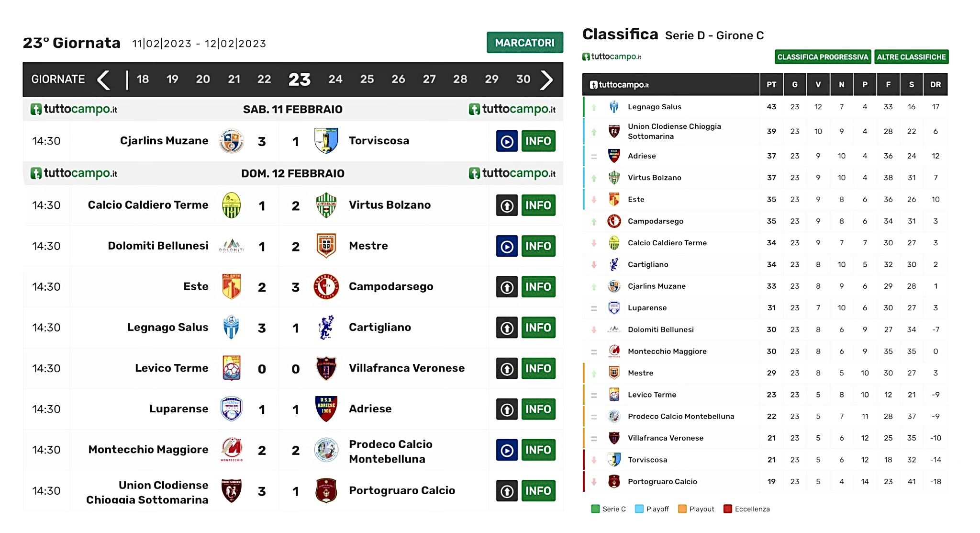Advance giornate with right chevron
Viewport: 980px width, 533px height.
pos(546,79)
